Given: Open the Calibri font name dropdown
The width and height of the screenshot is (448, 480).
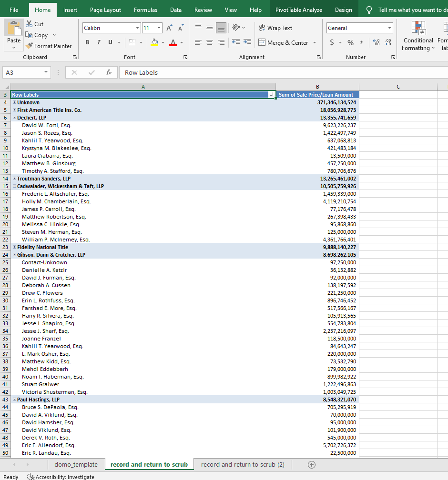Looking at the screenshot, I should click(x=138, y=28).
